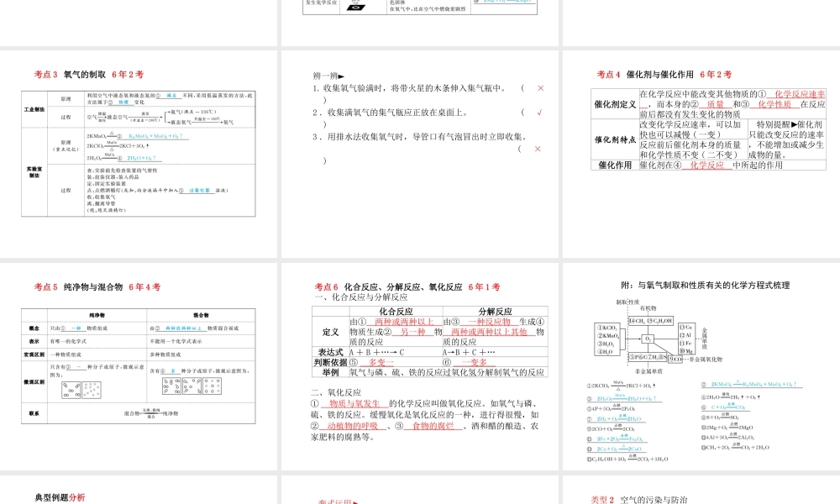Click the 混合物 column header
The image size is (840, 504).
coord(201,315)
